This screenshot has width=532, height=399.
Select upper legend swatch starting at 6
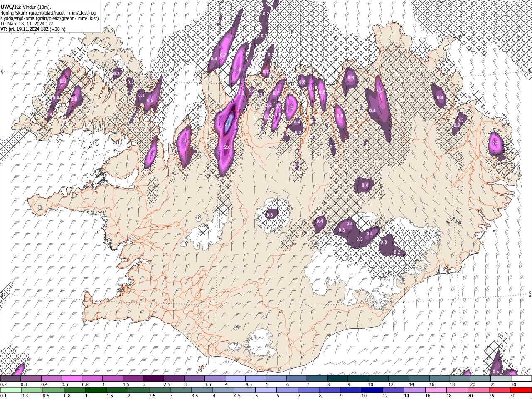point(296,379)
